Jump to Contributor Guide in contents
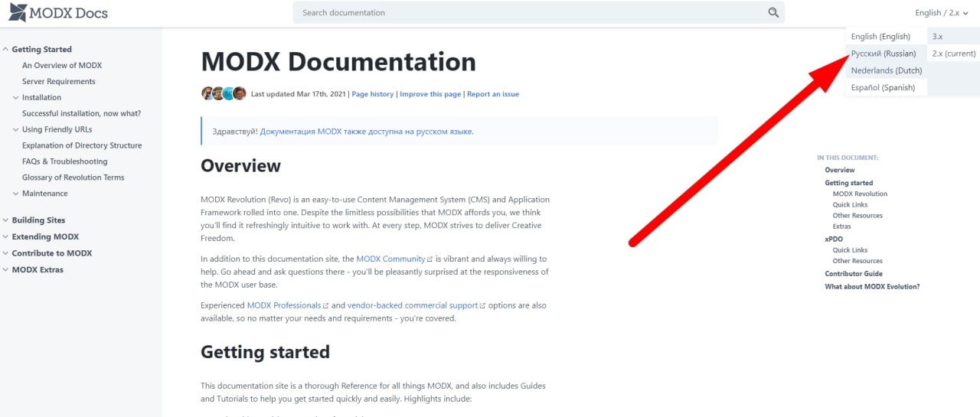This screenshot has height=417, width=980. [x=854, y=274]
